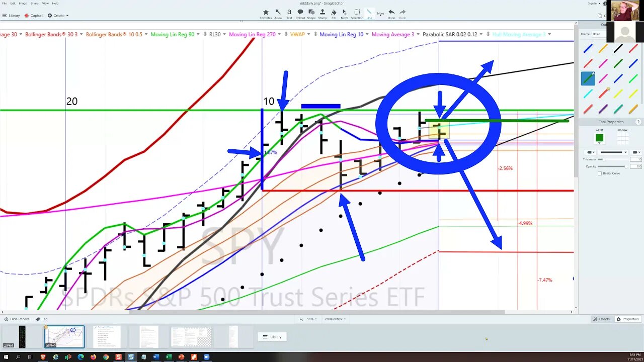
Task: Select the Line tool
Action: click(x=369, y=14)
